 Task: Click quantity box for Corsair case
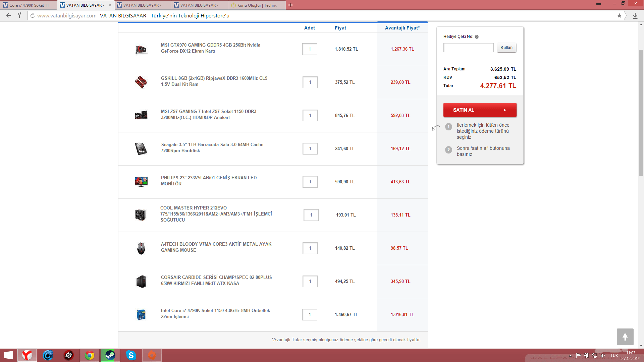click(310, 281)
